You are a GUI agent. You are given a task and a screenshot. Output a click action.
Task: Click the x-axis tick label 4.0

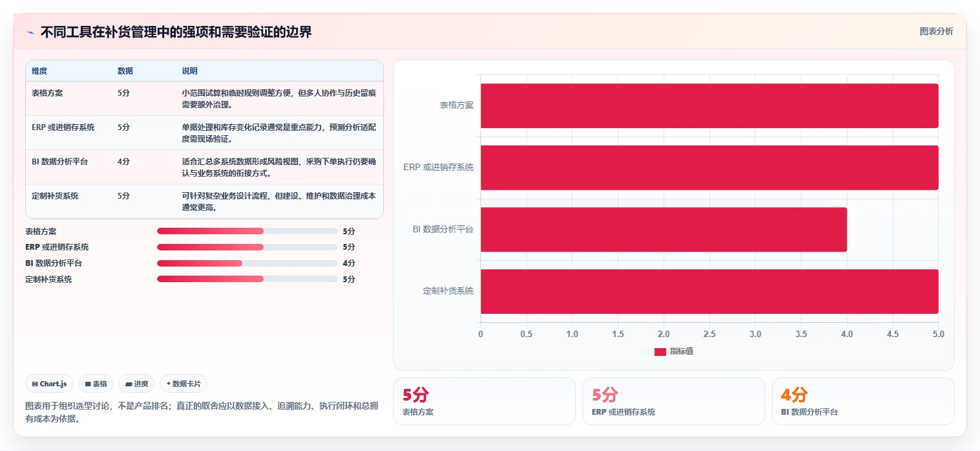click(847, 335)
